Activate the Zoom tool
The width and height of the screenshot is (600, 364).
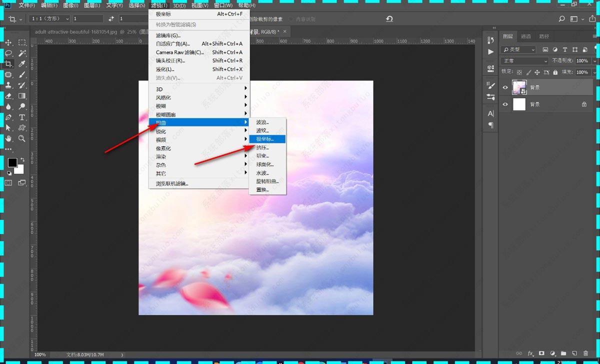tap(22, 138)
